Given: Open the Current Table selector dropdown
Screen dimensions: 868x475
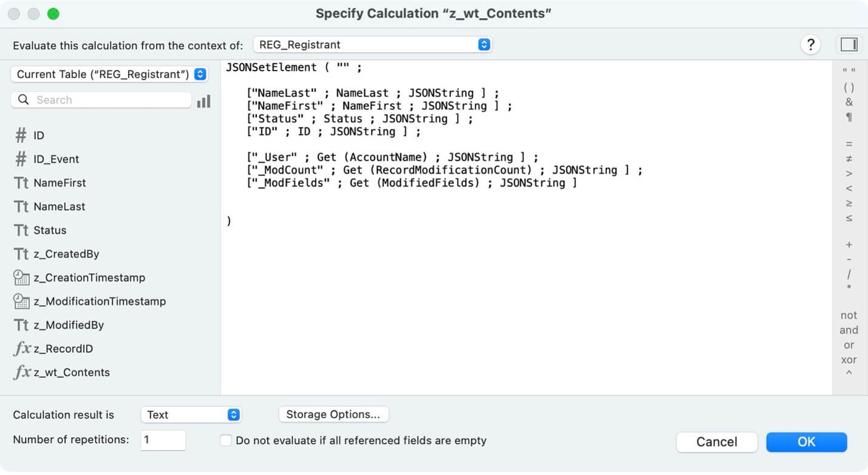Looking at the screenshot, I should 109,74.
